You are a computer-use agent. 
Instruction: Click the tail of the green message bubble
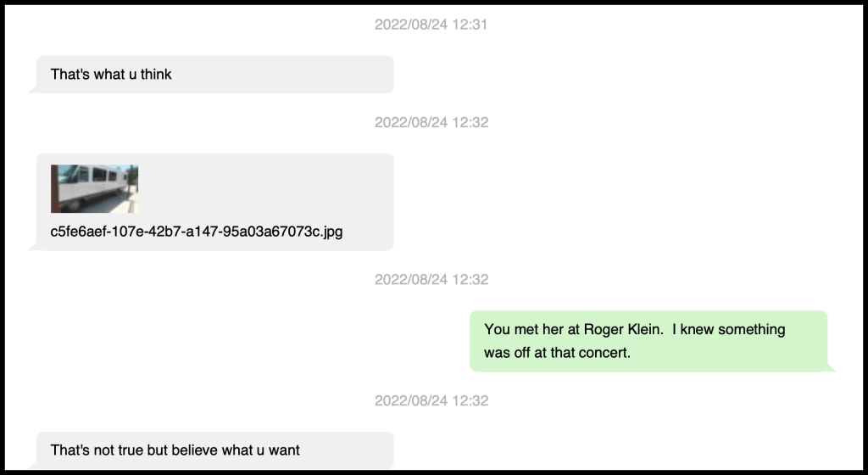pyautogui.click(x=831, y=367)
